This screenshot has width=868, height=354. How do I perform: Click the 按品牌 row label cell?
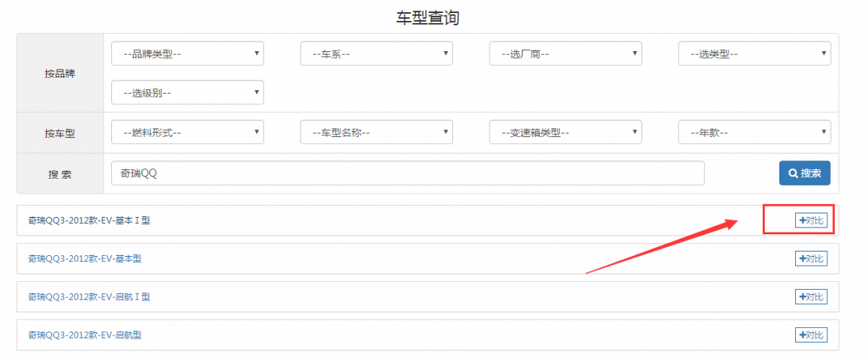point(60,73)
